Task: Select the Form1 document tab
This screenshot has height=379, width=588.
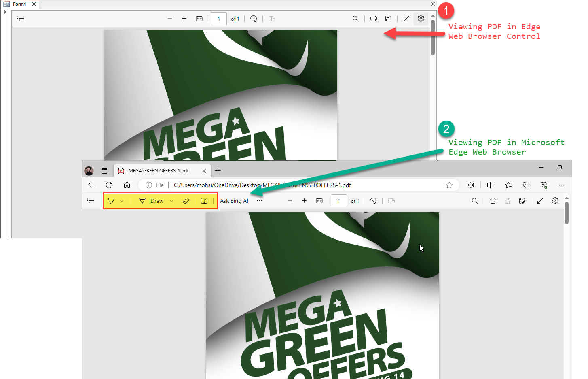Action: click(x=19, y=4)
